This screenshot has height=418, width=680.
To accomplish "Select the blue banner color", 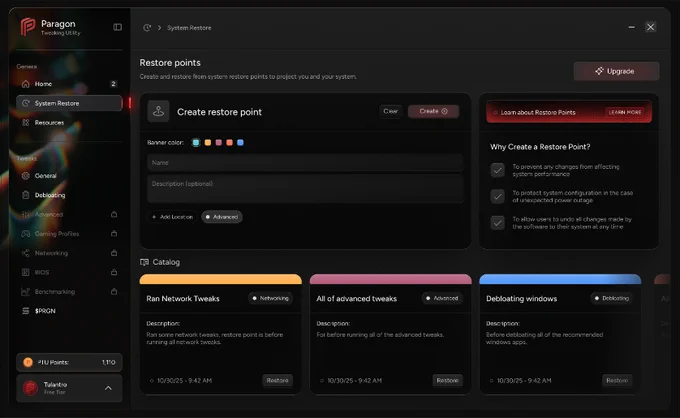I will [x=240, y=143].
